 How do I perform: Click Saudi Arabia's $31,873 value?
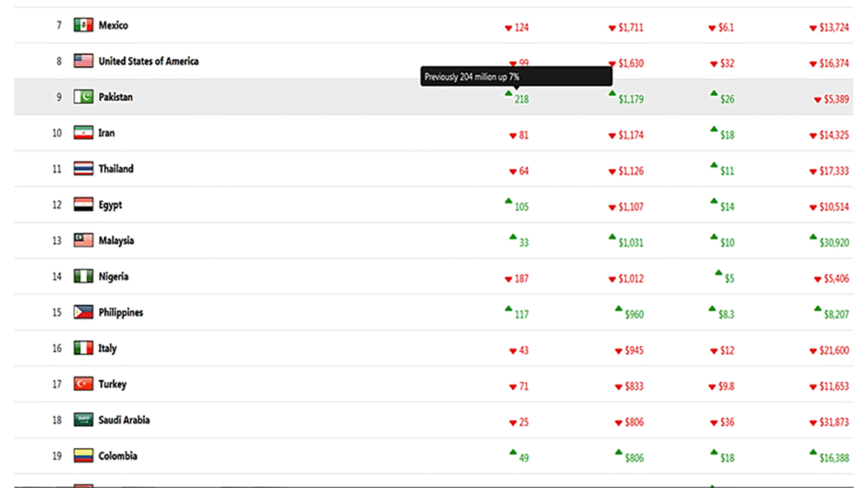pyautogui.click(x=834, y=422)
